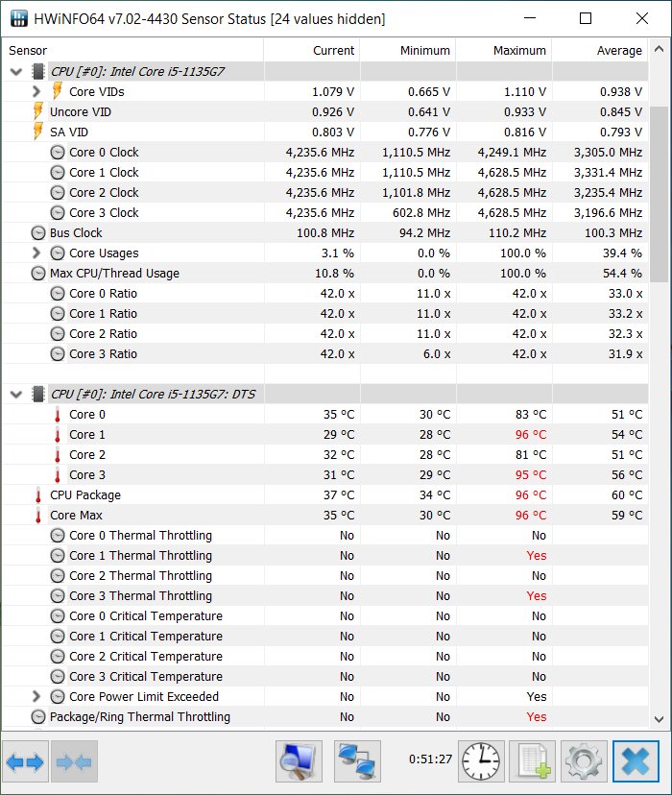Screen dimensions: 672x795
Task: Collapse the i5-1135G7 DTS sensor group
Action: click(16, 394)
